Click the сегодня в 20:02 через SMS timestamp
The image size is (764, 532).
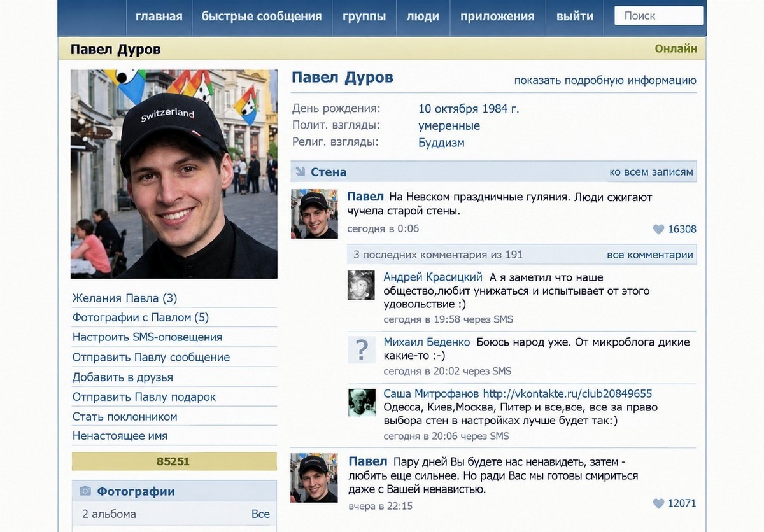(x=448, y=371)
